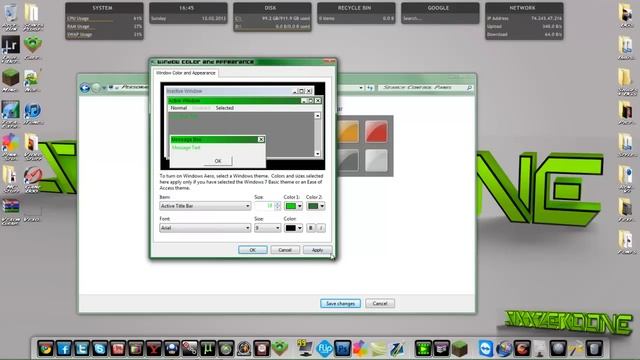Viewport: 640px width, 360px height.
Task: Click Cancel in the background Personalization window
Action: [x=380, y=304]
